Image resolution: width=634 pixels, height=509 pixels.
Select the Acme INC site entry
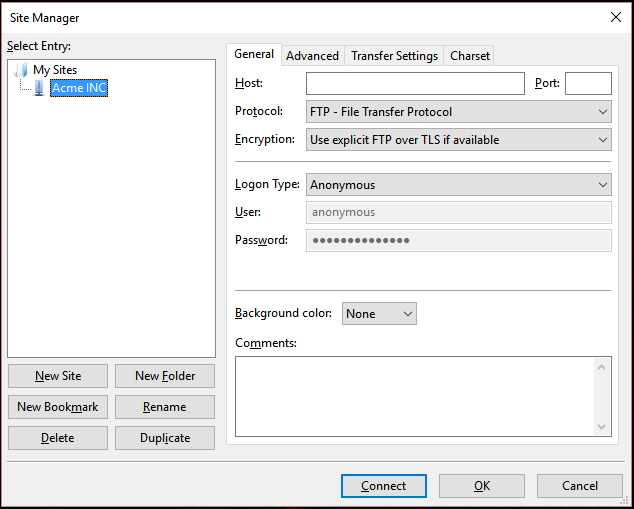(79, 88)
